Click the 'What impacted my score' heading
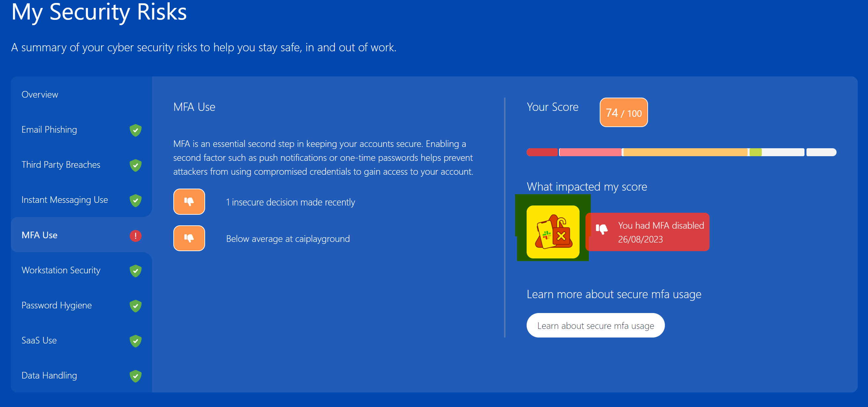 (586, 186)
